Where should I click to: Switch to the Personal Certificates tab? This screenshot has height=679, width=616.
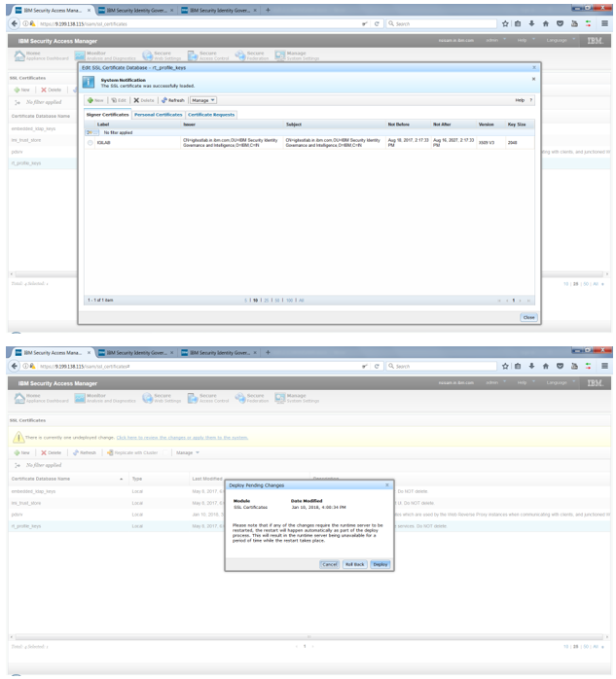click(158, 115)
